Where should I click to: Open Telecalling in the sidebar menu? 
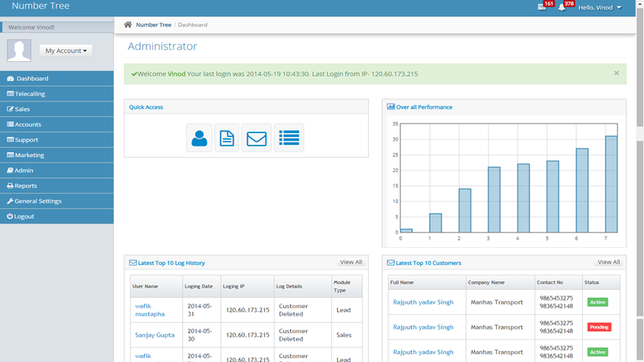57,93
